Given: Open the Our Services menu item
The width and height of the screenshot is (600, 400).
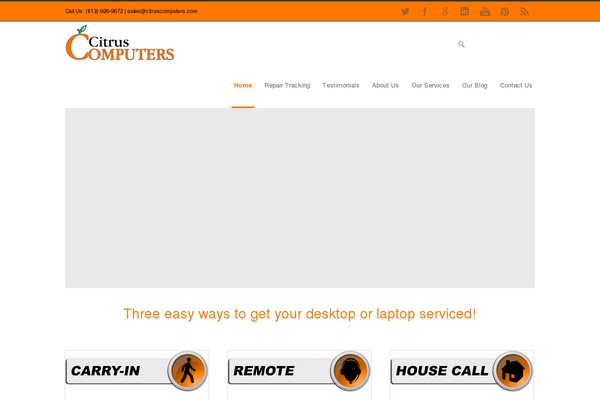Looking at the screenshot, I should coord(430,85).
